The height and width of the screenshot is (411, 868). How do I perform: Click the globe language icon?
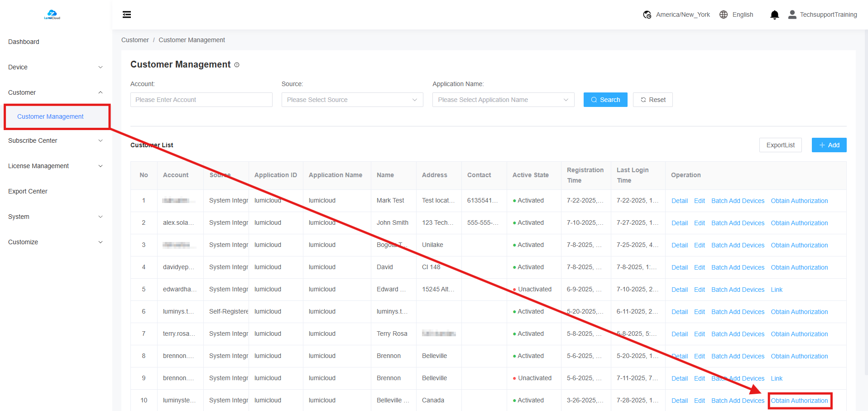click(724, 15)
